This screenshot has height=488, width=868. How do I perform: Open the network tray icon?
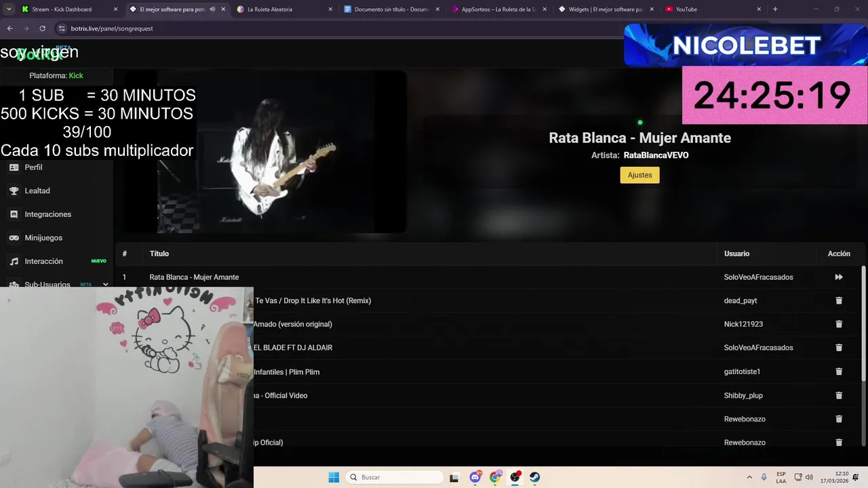click(x=798, y=477)
